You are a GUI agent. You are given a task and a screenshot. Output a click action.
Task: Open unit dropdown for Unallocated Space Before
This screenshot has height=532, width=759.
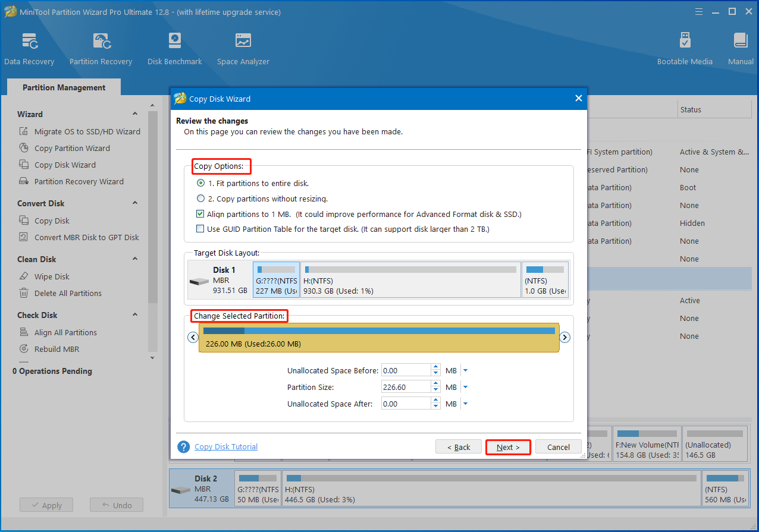[465, 371]
